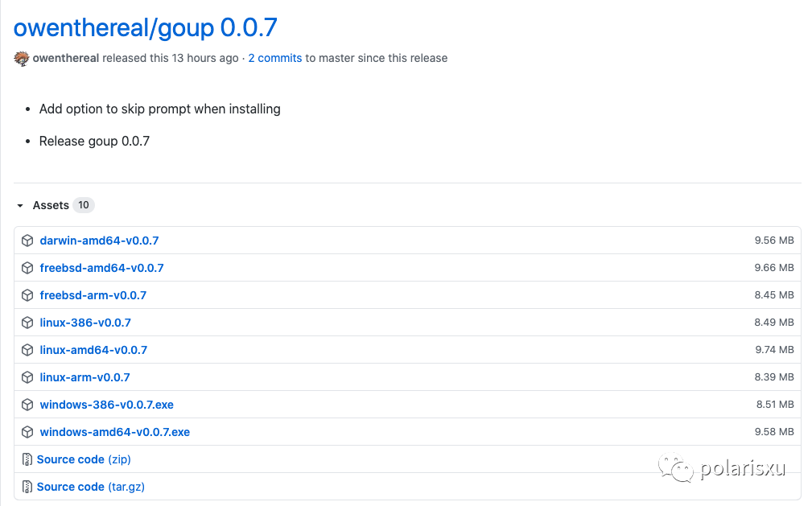Click the 9.58 MB size value

click(774, 432)
